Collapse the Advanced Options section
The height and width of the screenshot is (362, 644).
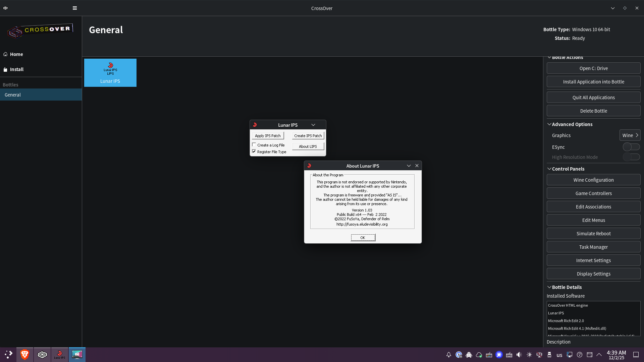[x=549, y=124]
